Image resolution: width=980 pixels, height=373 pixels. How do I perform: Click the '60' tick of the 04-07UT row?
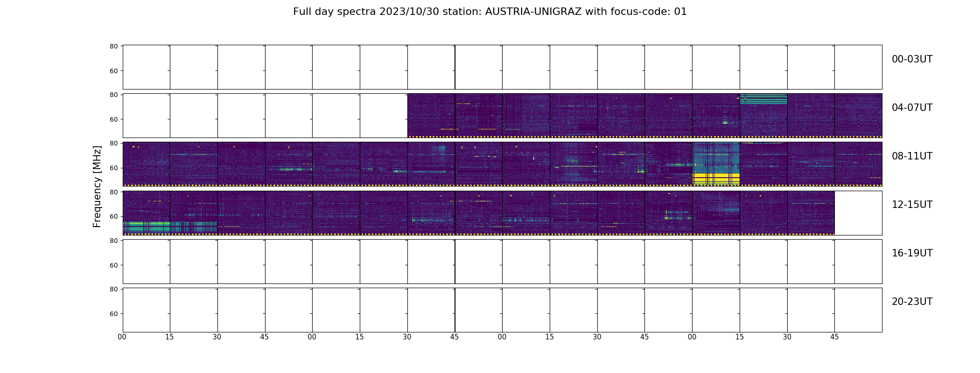click(x=113, y=119)
